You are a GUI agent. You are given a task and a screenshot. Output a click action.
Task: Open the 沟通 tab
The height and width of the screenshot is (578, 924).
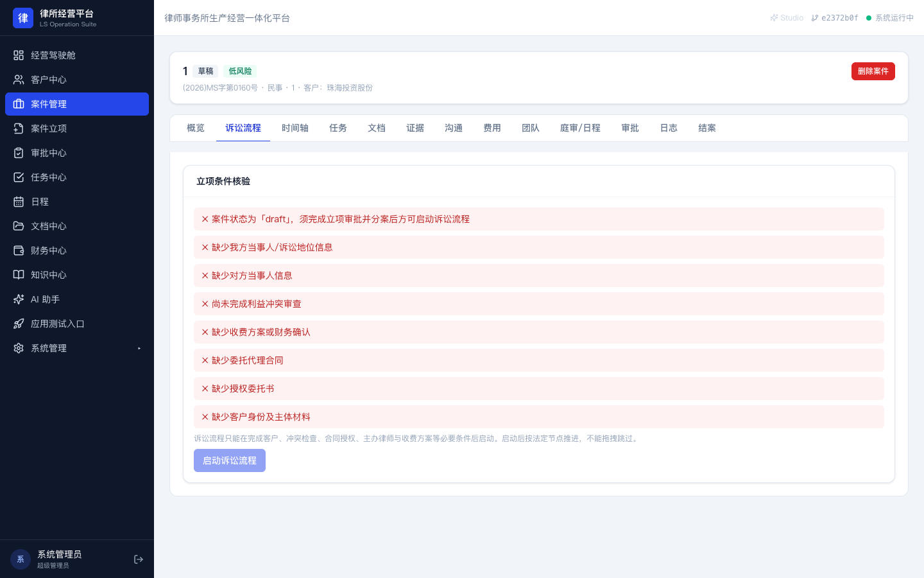[x=454, y=128]
